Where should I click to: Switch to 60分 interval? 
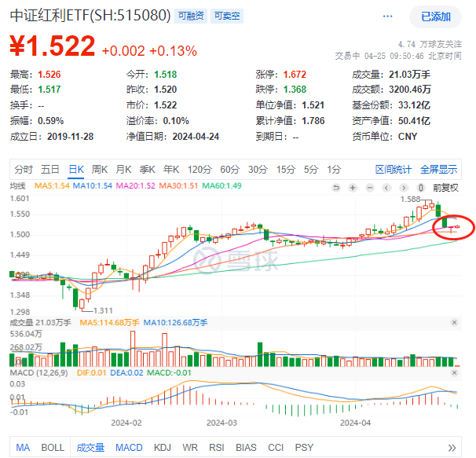pos(230,169)
